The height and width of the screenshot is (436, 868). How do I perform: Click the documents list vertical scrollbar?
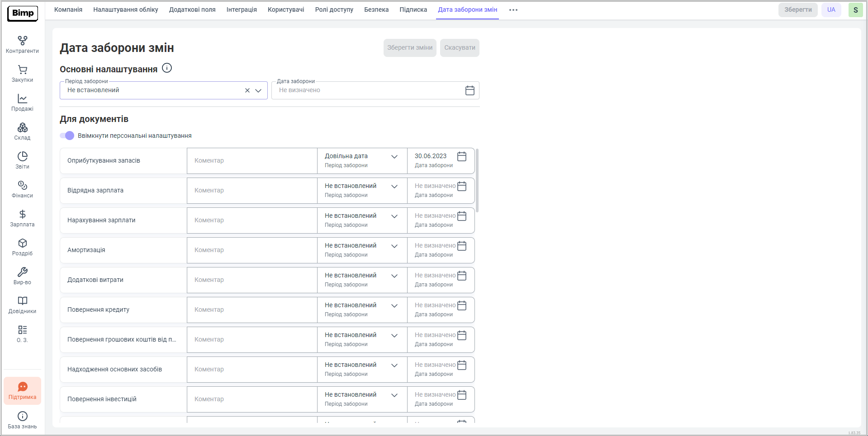pyautogui.click(x=477, y=181)
